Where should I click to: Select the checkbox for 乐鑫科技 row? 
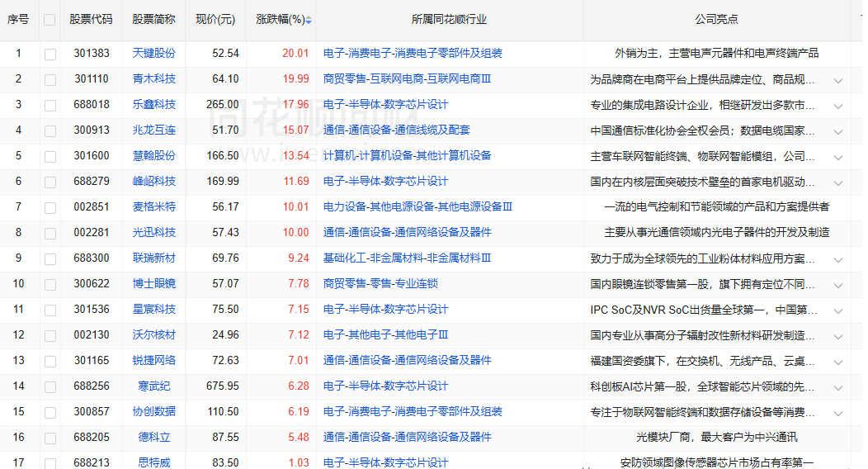click(x=50, y=105)
